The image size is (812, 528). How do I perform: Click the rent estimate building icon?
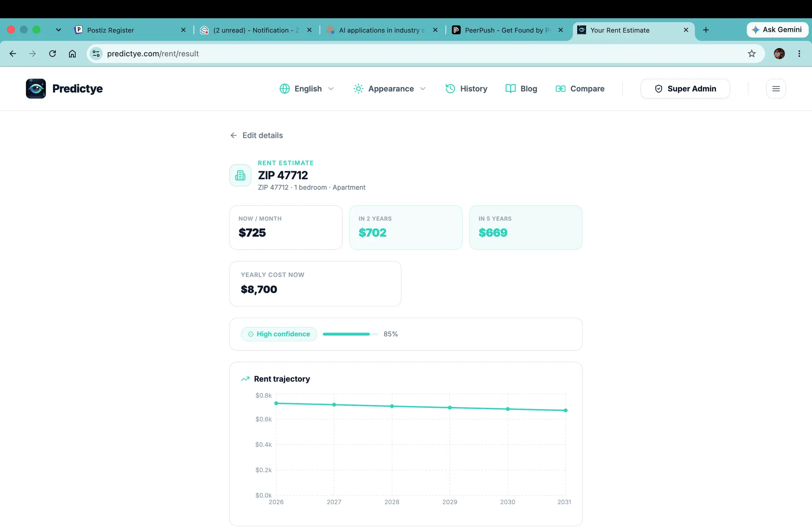(x=240, y=175)
